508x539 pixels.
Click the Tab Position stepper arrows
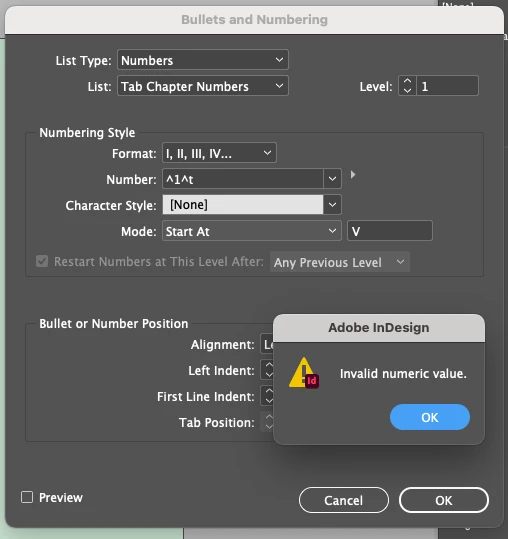(268, 422)
